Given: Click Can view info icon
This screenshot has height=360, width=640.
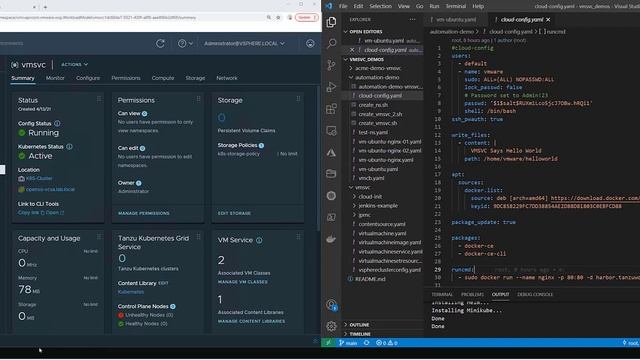Looking at the screenshot, I should pos(144,113).
